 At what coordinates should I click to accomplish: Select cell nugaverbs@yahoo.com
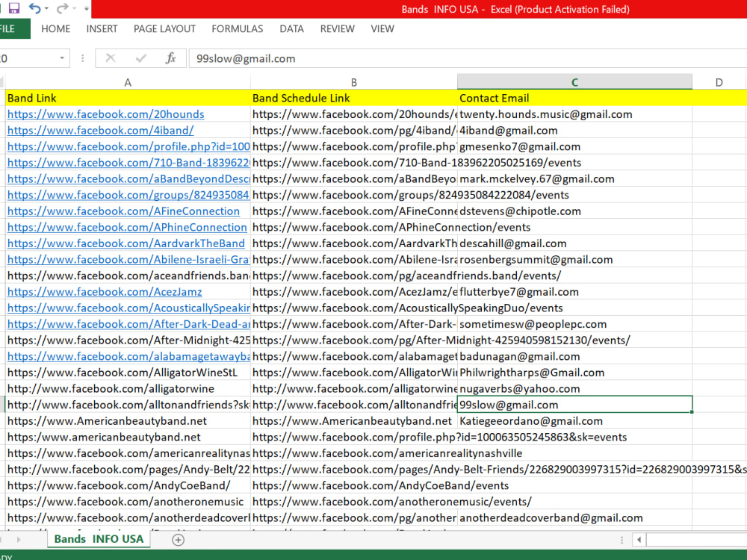[x=574, y=388]
